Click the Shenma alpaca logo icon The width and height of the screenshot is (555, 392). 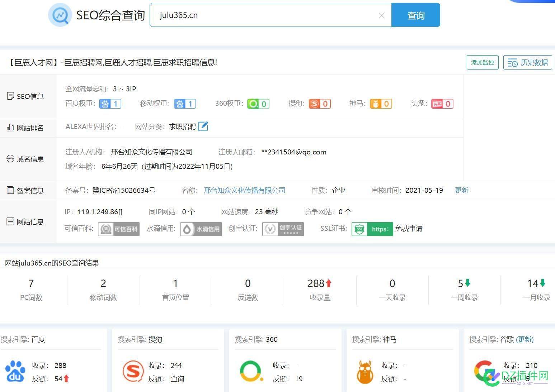(x=365, y=372)
